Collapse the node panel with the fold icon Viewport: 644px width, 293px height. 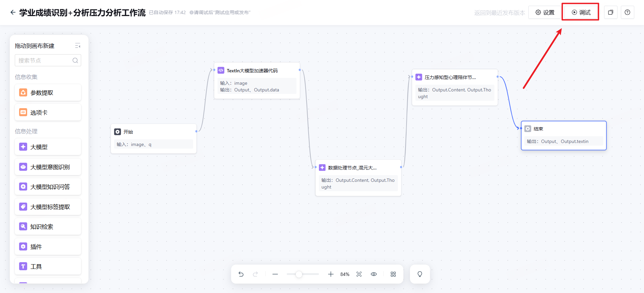[x=78, y=46]
